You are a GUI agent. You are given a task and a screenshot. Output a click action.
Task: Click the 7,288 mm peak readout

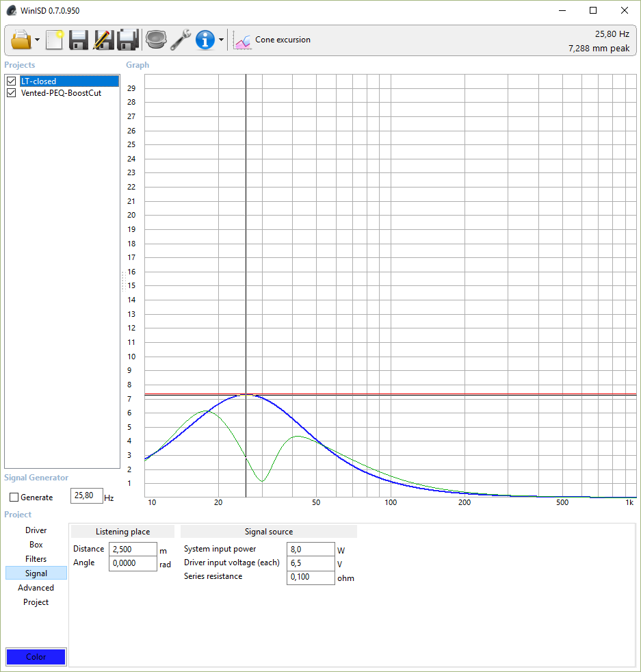coord(599,48)
